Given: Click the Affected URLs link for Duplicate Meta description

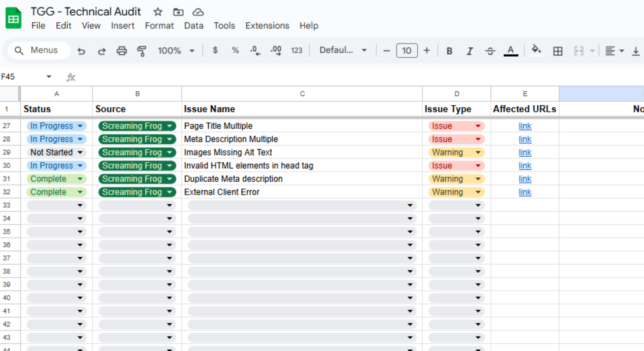Looking at the screenshot, I should point(525,179).
